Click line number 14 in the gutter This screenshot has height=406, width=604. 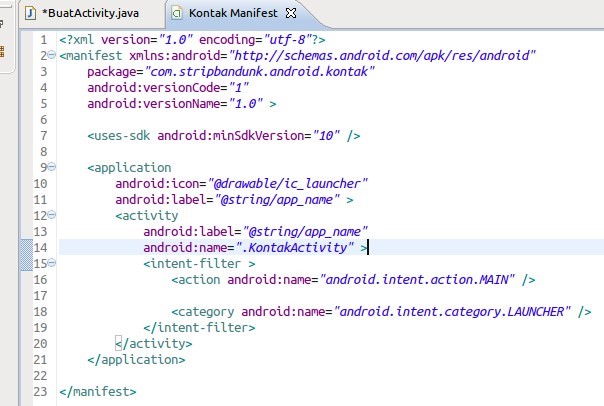(x=40, y=247)
